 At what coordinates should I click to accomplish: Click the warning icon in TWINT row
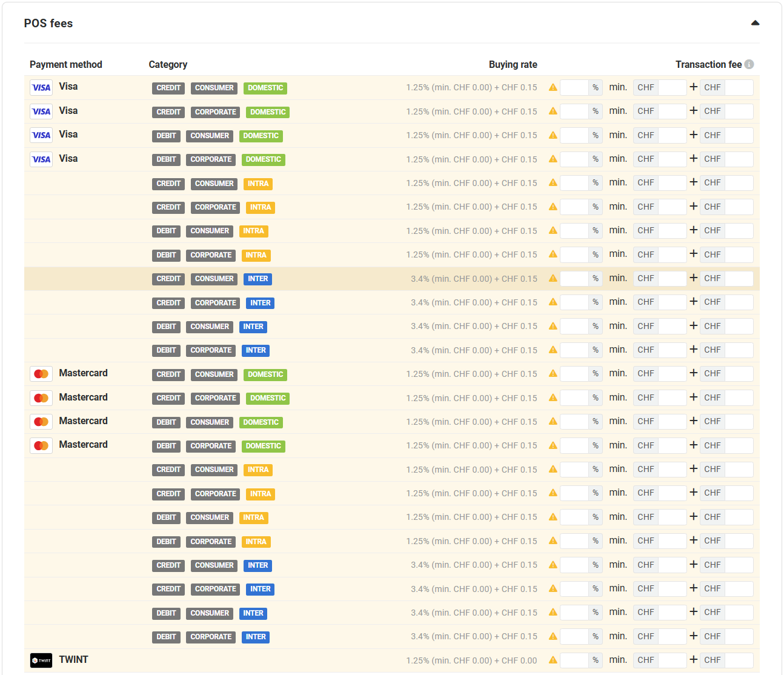(x=553, y=660)
